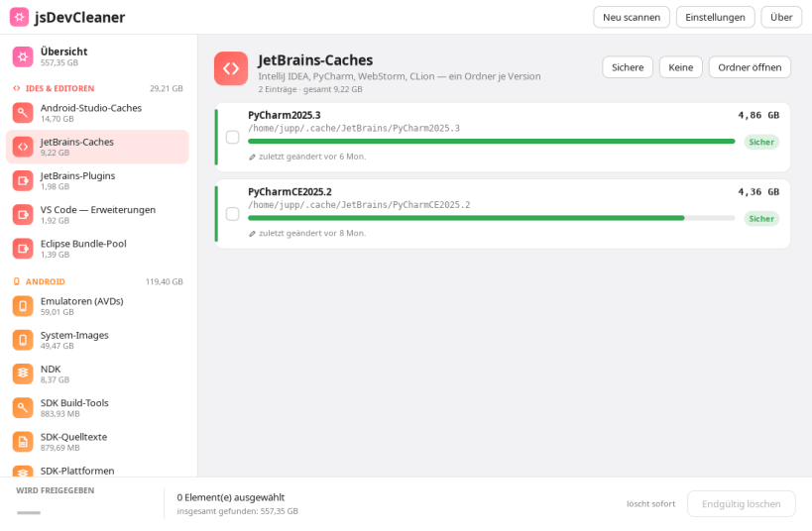Viewport: 812px width, 531px height.
Task: Click 119,40 GB Android section total
Action: (x=165, y=281)
